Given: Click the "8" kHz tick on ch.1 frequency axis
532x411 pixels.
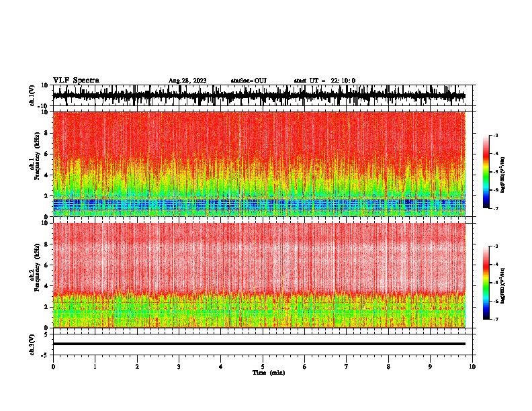Looking at the screenshot, I should point(47,133).
